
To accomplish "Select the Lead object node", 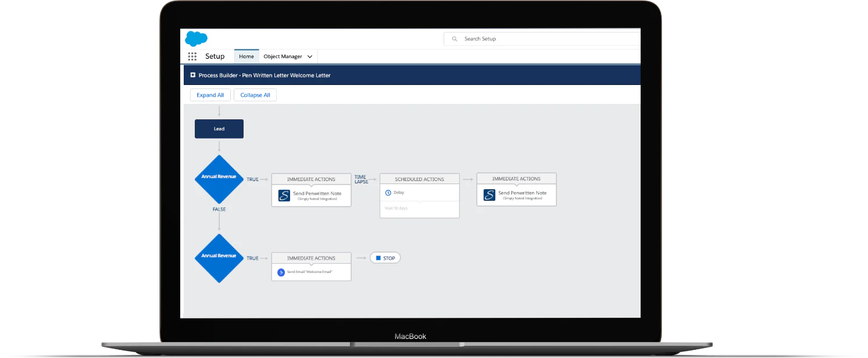I will (219, 129).
